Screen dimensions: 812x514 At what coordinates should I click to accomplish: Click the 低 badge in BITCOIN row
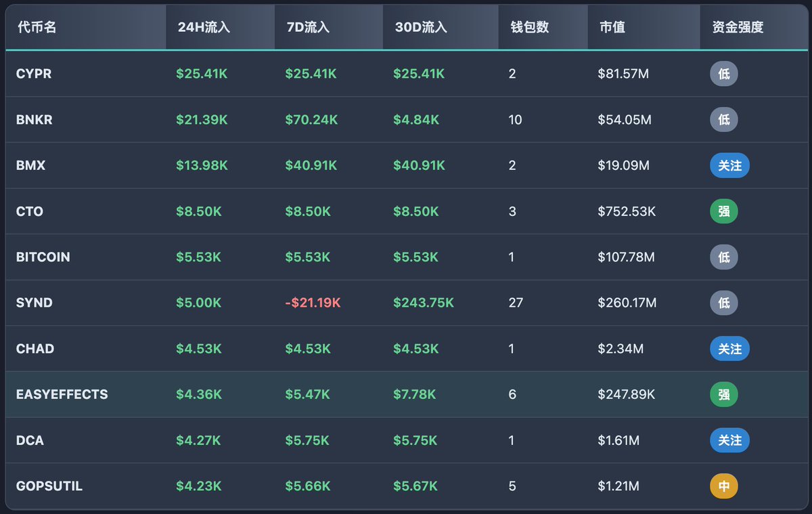coord(723,257)
